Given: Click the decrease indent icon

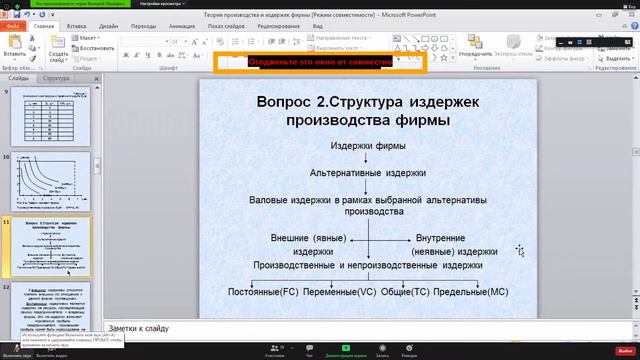Looking at the screenshot, I should [271, 42].
